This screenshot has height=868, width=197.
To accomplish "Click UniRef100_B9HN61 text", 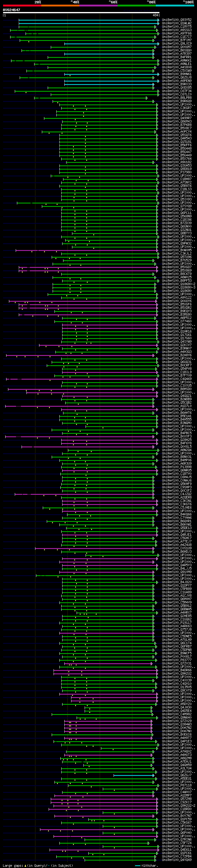I will pos(177,74).
